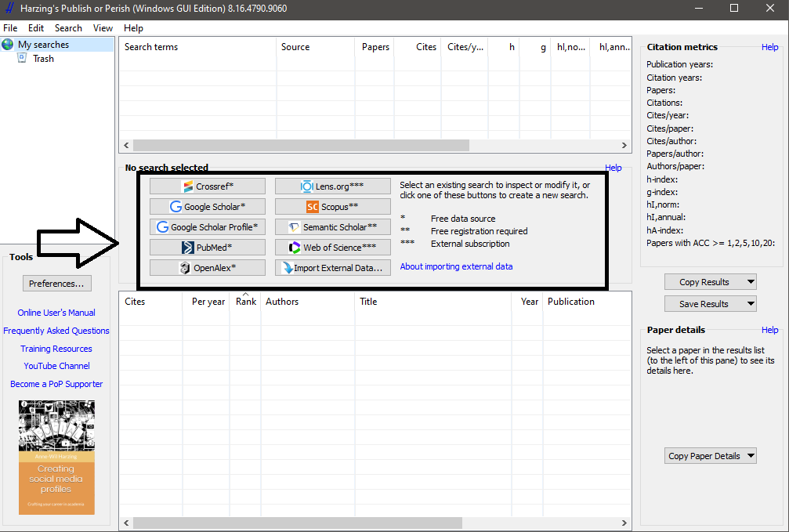Click the Crossref logo icon
Screen dimensions: 789x532
click(x=188, y=186)
